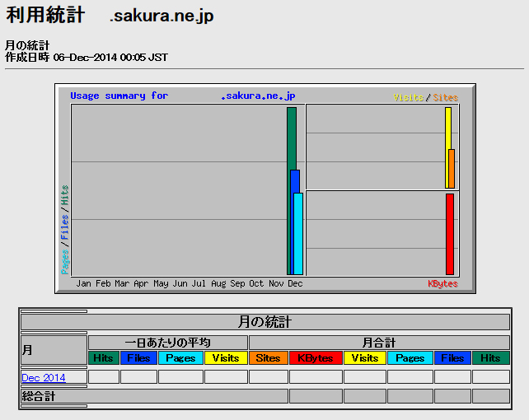
Task: Open the Dec 2014 monthly statistics link
Action: (43, 378)
